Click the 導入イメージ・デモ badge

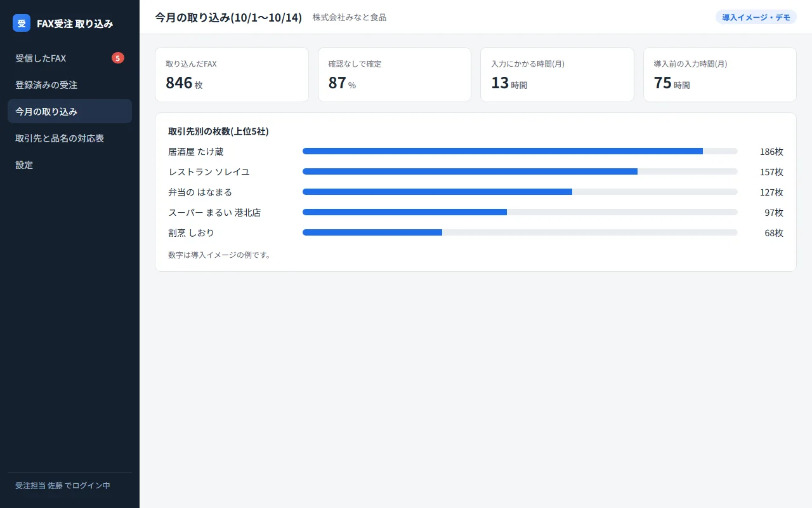point(756,17)
